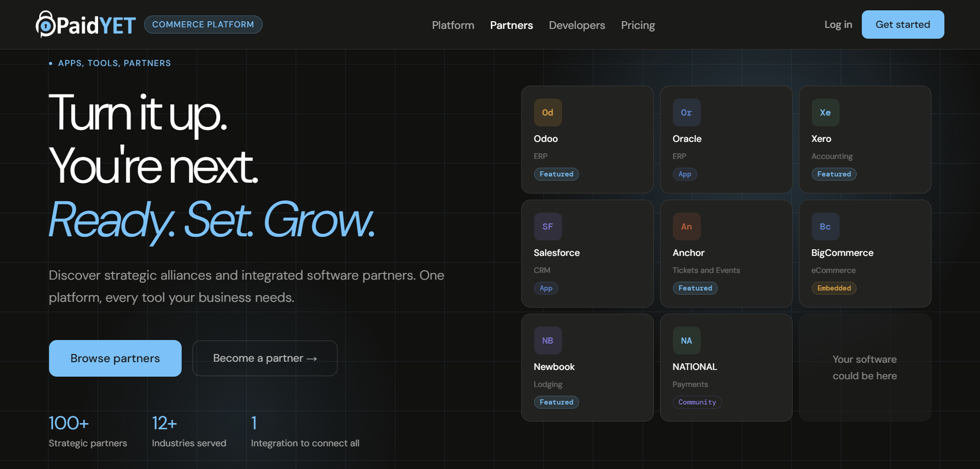Click the Salesforce 'SF' partner icon
Viewport: 980px width, 469px height.
pos(548,227)
